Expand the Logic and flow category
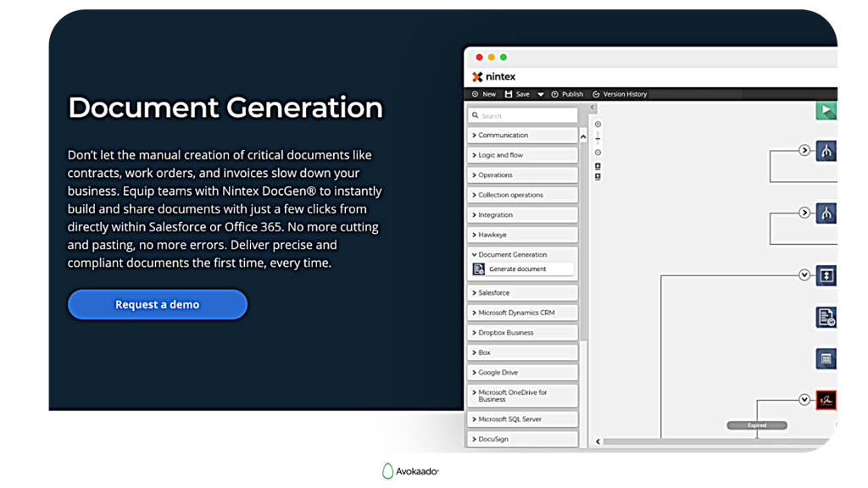The width and height of the screenshot is (868, 488). point(522,155)
